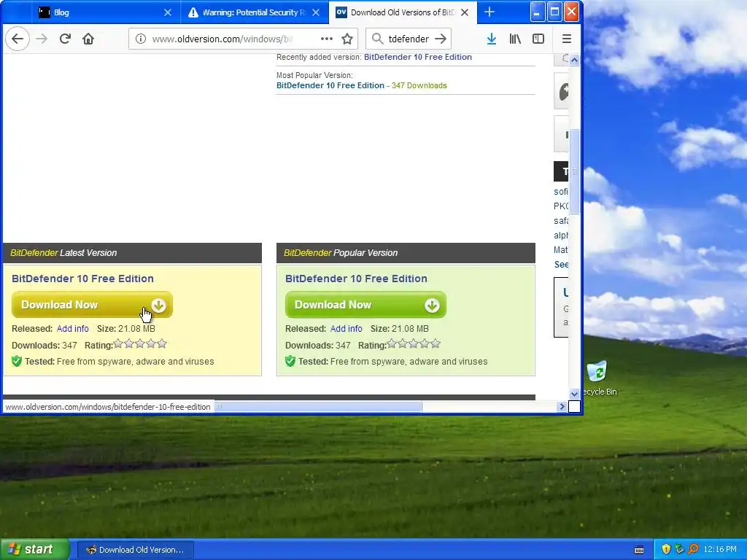Go back to the previous page
Image resolution: width=747 pixels, height=560 pixels.
click(18, 39)
